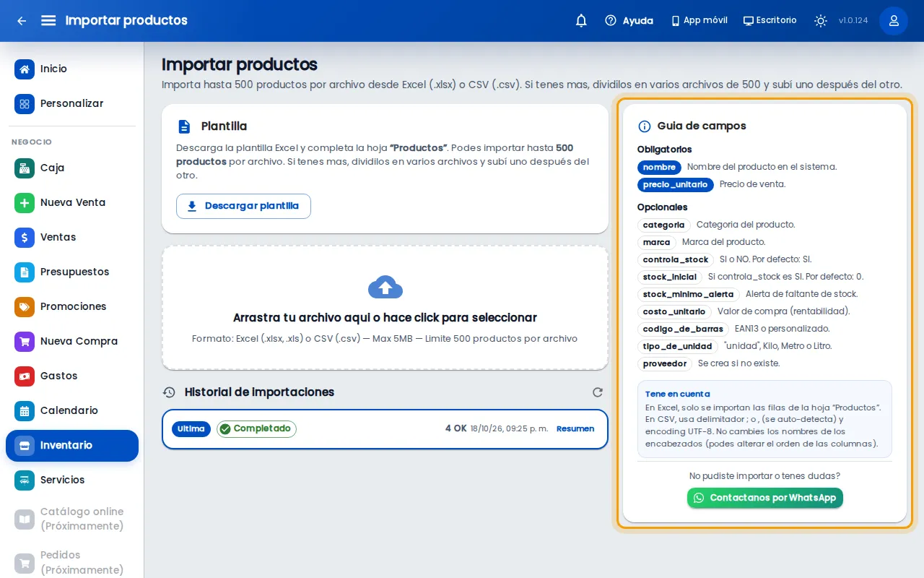Toggle the light/dark theme sun icon
The image size is (924, 578).
click(x=821, y=21)
